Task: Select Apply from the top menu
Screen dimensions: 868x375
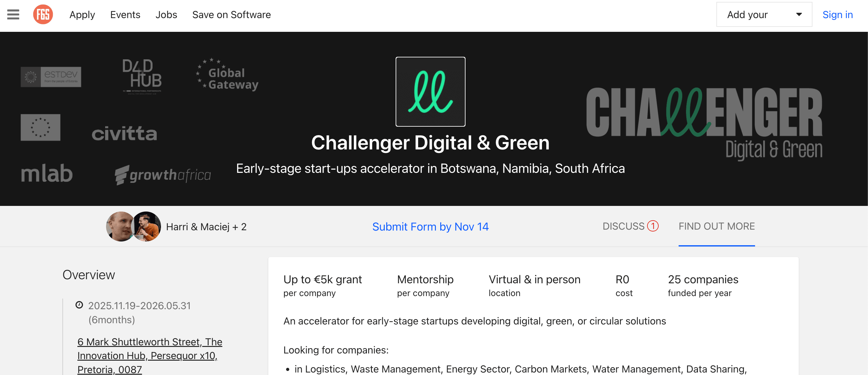Action: click(x=82, y=15)
